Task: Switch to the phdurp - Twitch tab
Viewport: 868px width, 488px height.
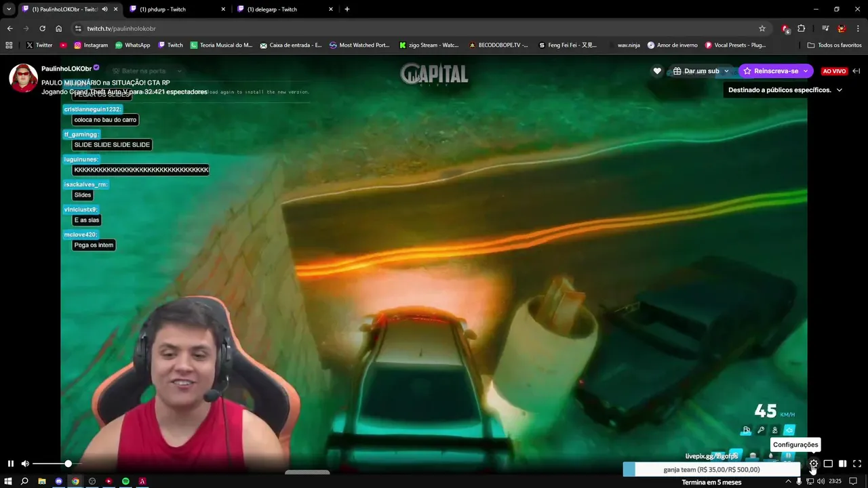Action: point(176,9)
